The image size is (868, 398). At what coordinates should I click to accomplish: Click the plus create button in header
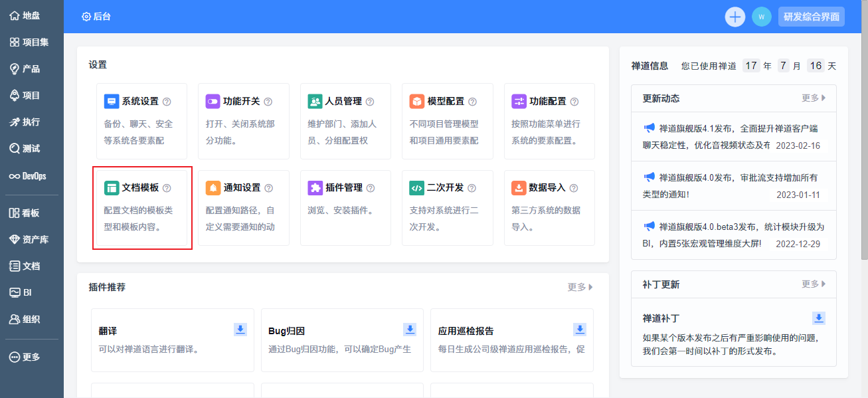pyautogui.click(x=735, y=17)
